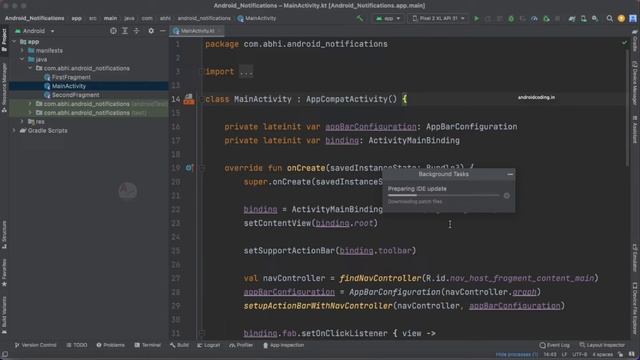Open the Device File Explorer side tab

pos(635,308)
